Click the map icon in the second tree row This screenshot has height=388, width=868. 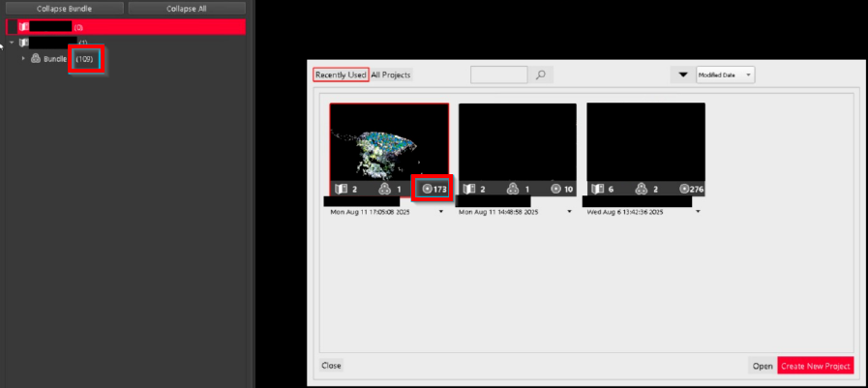(x=24, y=43)
